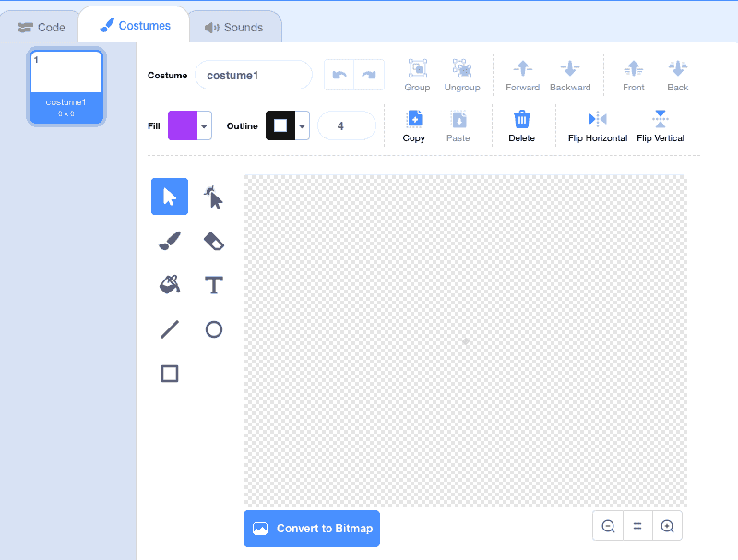This screenshot has width=738, height=560.
Task: Click the Delete trash icon
Action: (521, 120)
